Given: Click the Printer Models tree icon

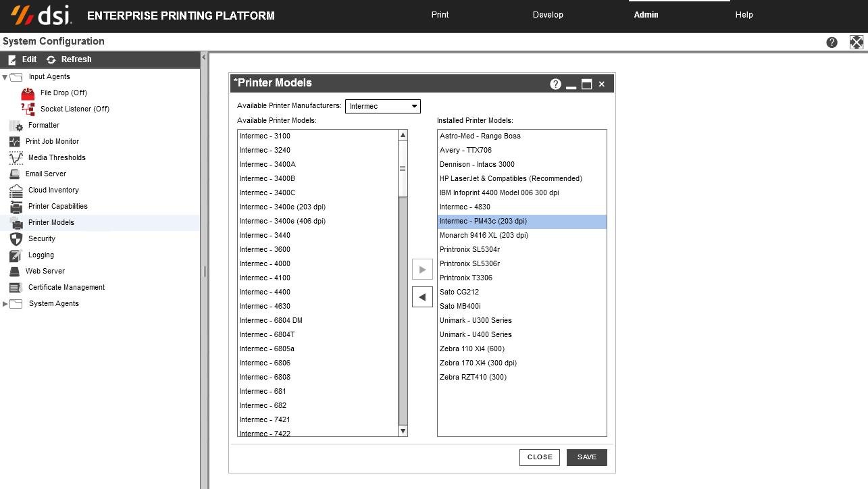Looking at the screenshot, I should click(x=16, y=222).
